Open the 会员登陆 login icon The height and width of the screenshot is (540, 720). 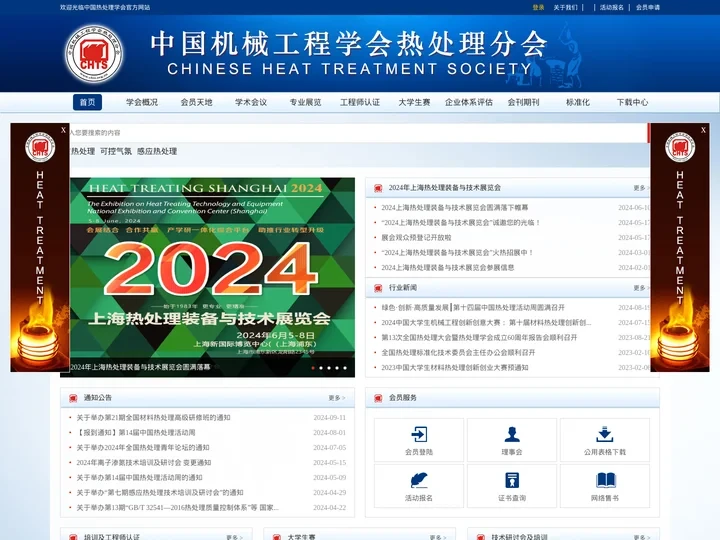[419, 434]
